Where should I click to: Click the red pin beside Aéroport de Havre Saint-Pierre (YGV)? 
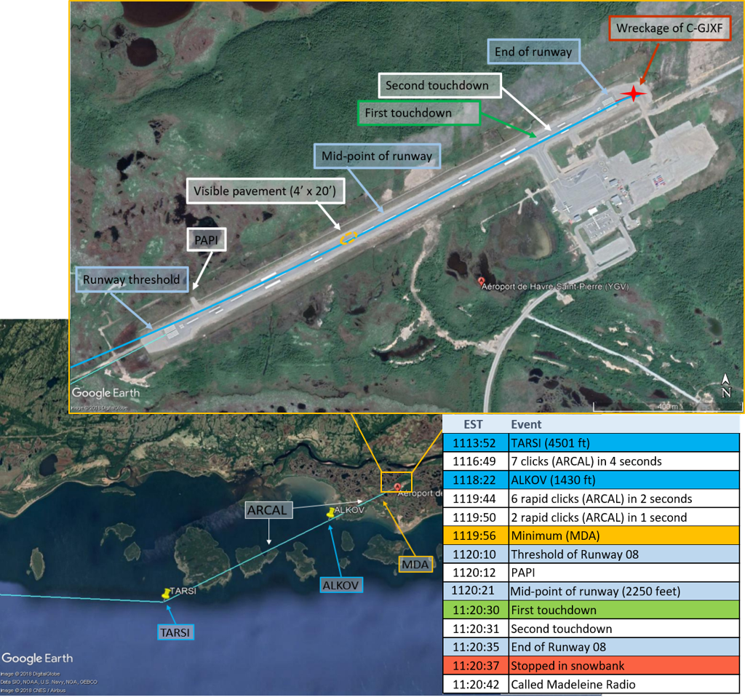[x=480, y=281]
